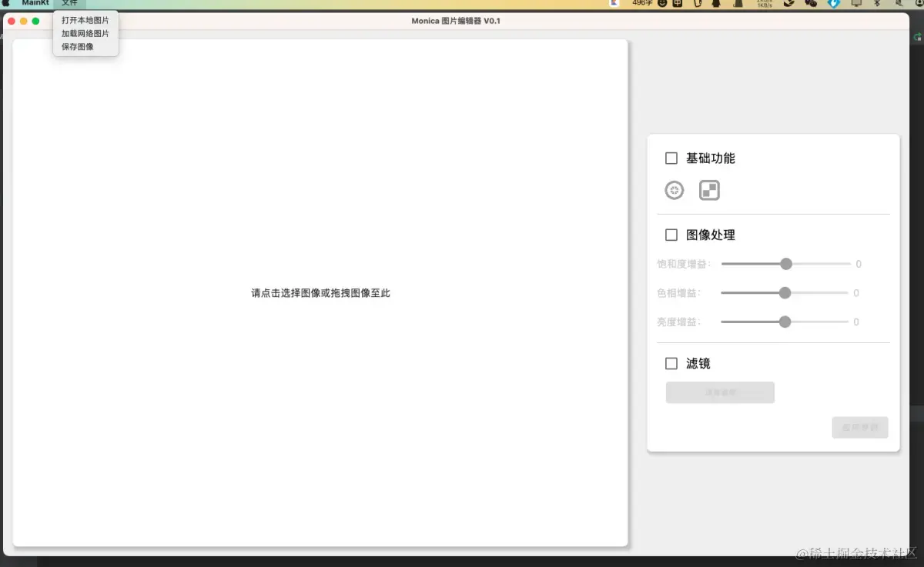Click the checkered mosaic icon under 基础功能
Image resolution: width=924 pixels, height=567 pixels.
[709, 190]
